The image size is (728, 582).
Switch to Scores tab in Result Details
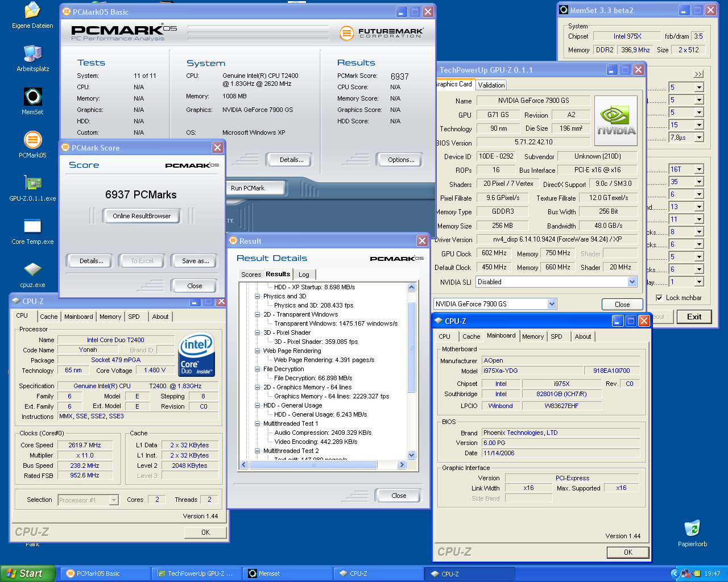click(x=251, y=275)
